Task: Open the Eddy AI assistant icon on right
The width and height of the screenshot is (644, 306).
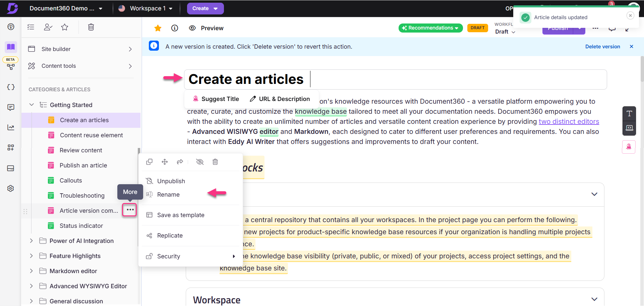Action: pyautogui.click(x=629, y=147)
